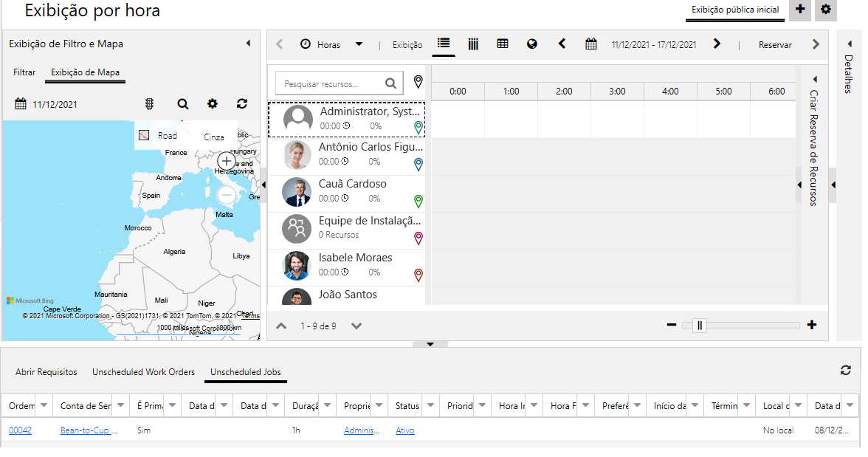Image resolution: width=868 pixels, height=457 pixels.
Task: Open Conta de Ser column filter dropdown
Action: [x=121, y=405]
